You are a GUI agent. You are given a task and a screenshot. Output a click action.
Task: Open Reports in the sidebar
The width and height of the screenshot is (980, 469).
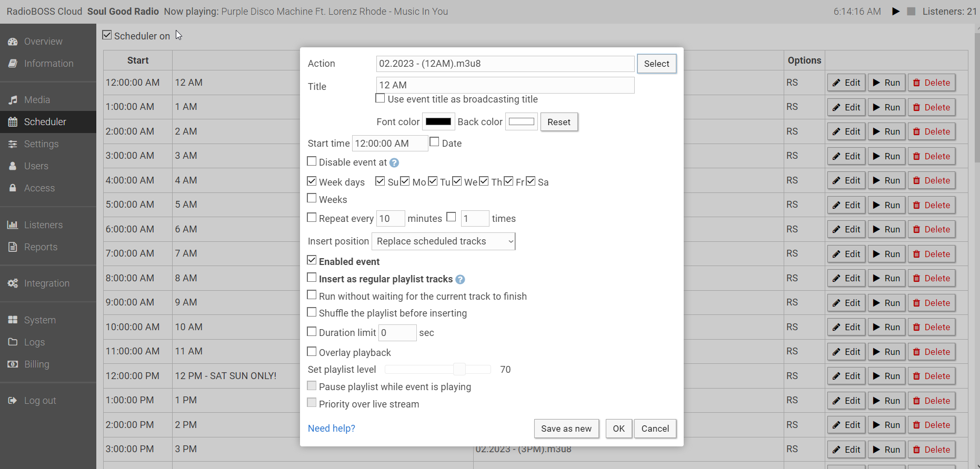[41, 247]
